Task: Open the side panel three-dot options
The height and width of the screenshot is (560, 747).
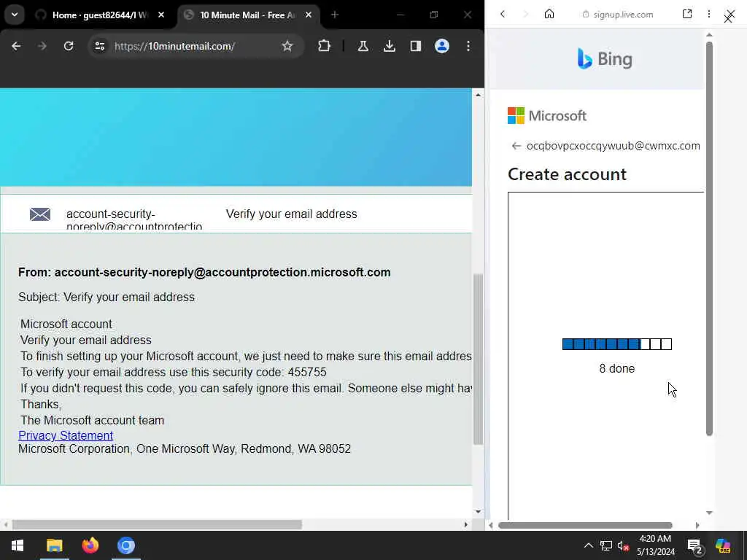Action: 709,15
